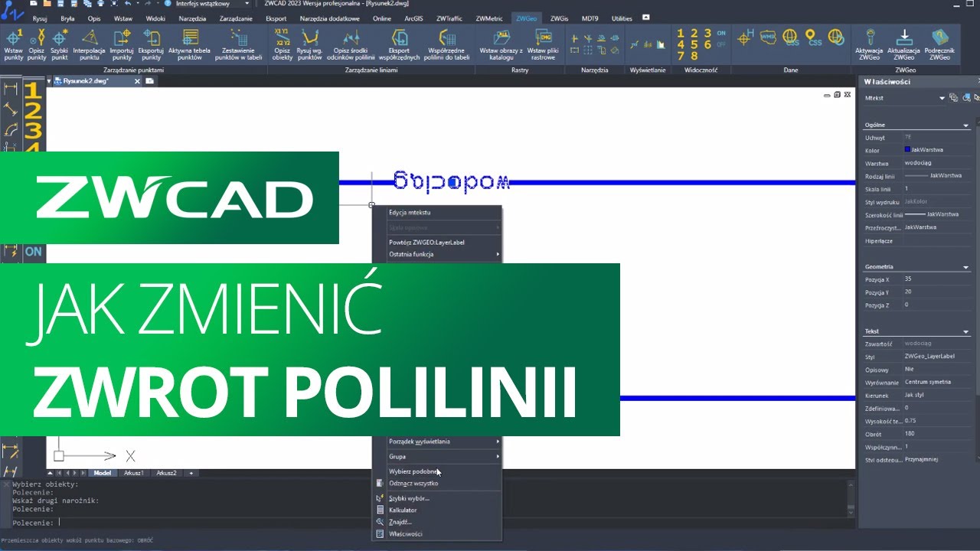Collapse the Tekst properties section
The width and height of the screenshot is (980, 551).
966,331
